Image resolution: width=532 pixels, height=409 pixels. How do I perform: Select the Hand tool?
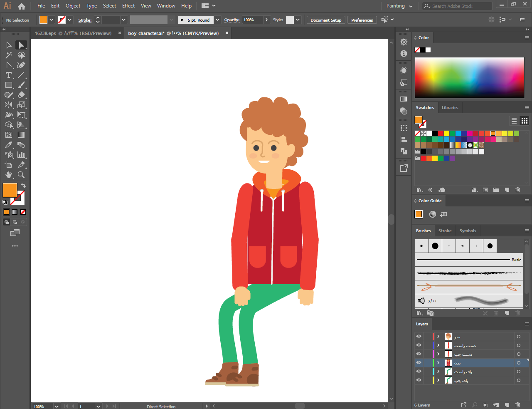(9, 175)
